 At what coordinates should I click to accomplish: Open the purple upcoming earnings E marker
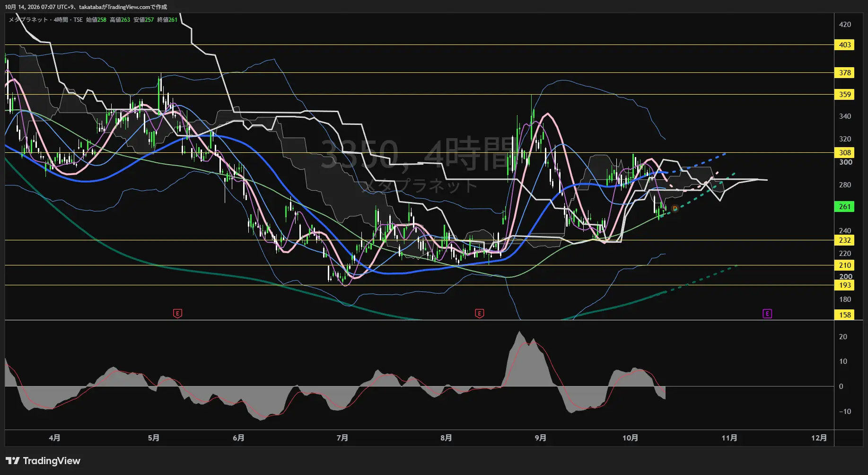(767, 314)
